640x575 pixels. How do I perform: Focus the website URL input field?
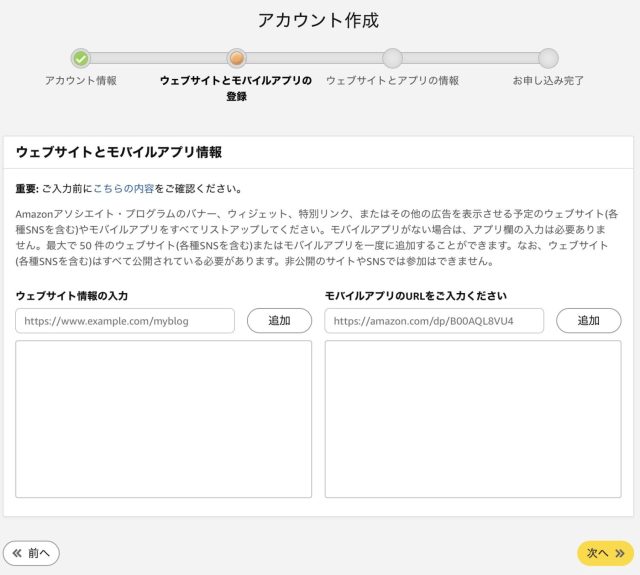(x=125, y=321)
